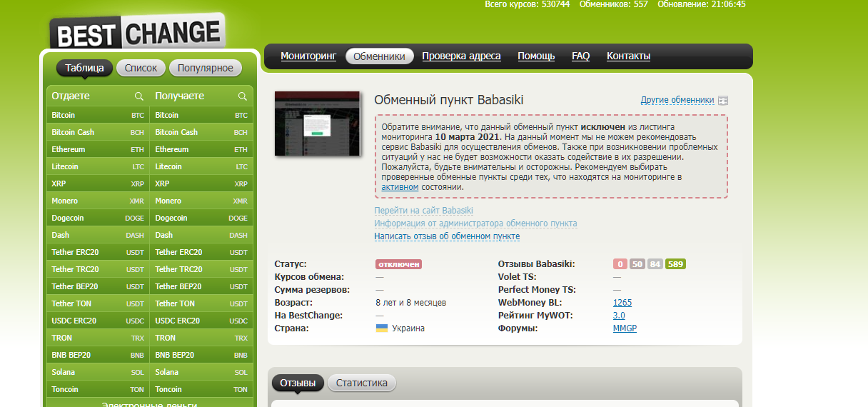
Task: Select XRP in Отдаете column
Action: 98,184
